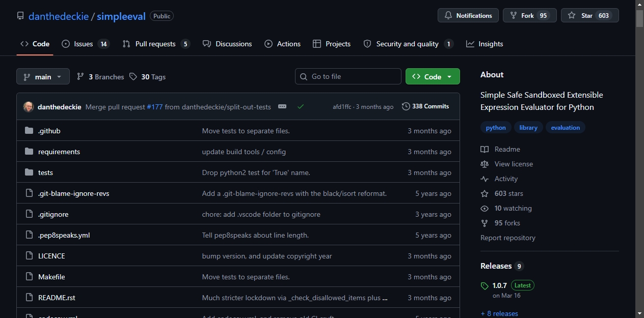Open the Projects tab
The image size is (644, 318).
pos(332,44)
